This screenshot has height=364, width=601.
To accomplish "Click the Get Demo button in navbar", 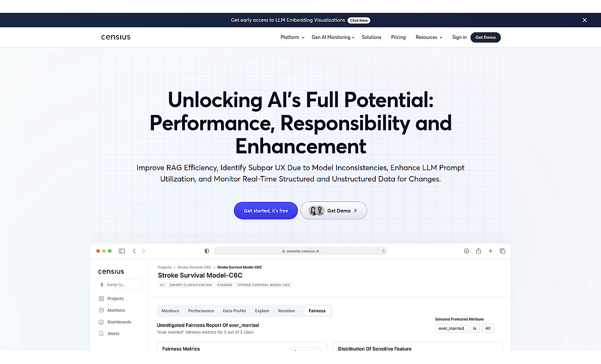I will click(x=485, y=37).
